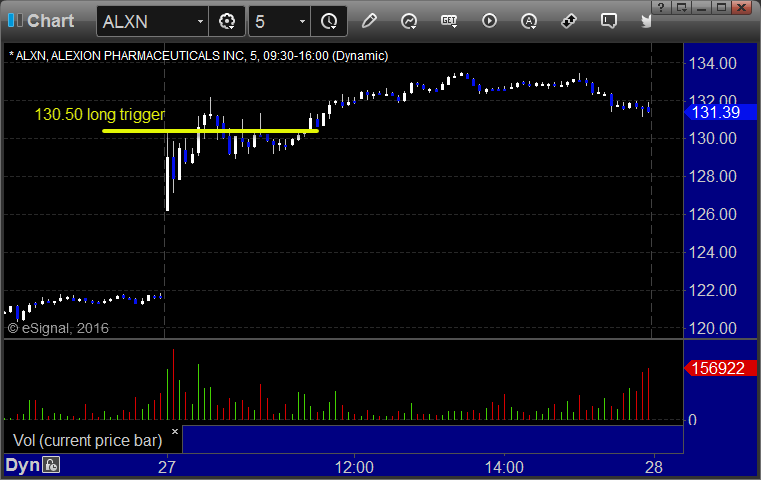Click the 27 date axis label

pyautogui.click(x=166, y=467)
